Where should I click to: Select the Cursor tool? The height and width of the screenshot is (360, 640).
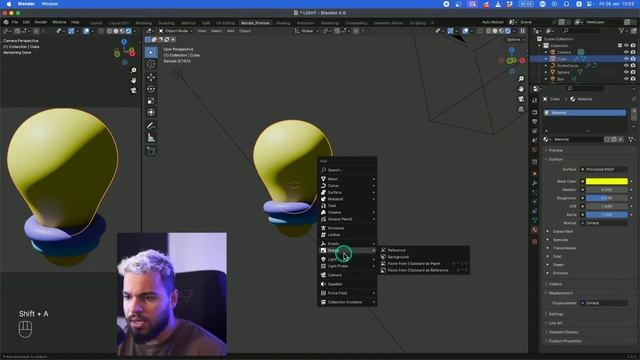(151, 64)
